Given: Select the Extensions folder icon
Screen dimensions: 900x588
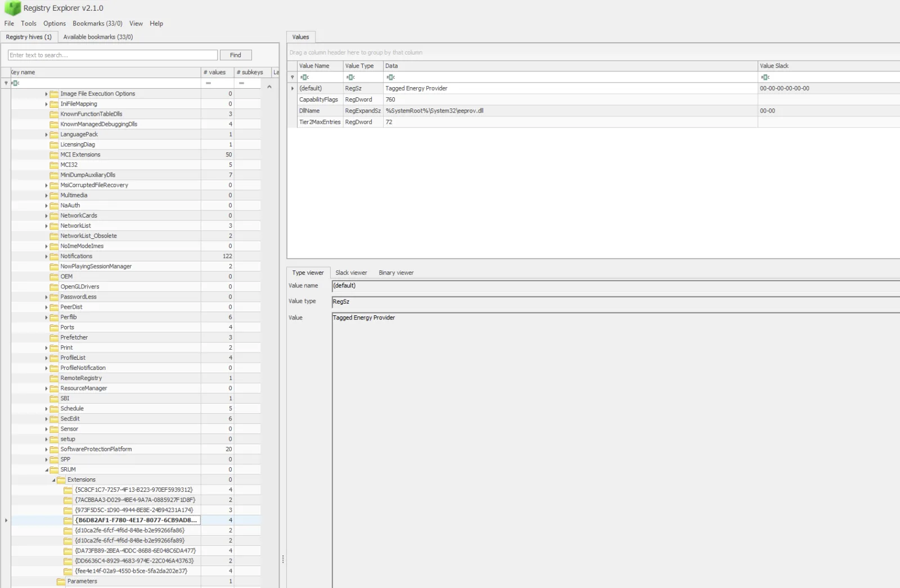Looking at the screenshot, I should click(x=61, y=480).
